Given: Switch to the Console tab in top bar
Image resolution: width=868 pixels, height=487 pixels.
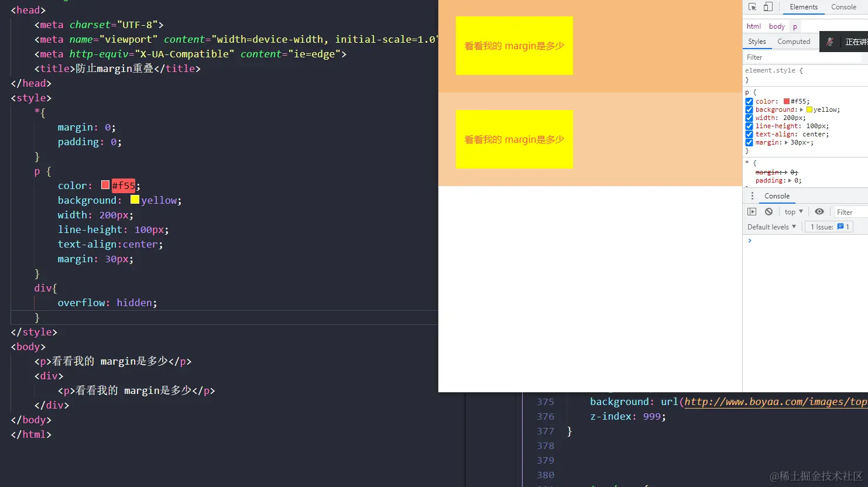Looking at the screenshot, I should [x=843, y=7].
